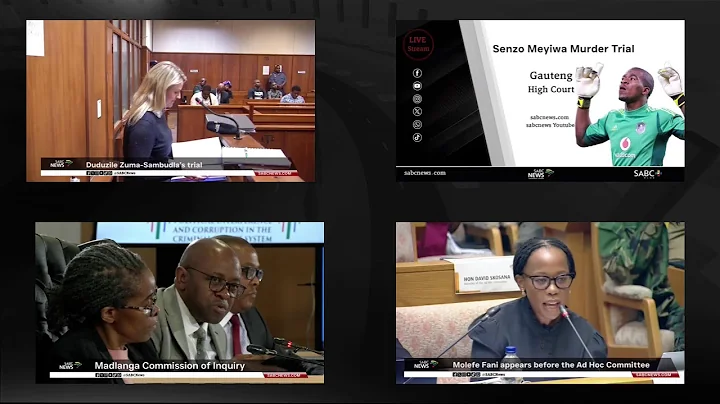
Task: Click the TikTok icon in Senzo Meyiwa panel
Action: pyautogui.click(x=417, y=137)
